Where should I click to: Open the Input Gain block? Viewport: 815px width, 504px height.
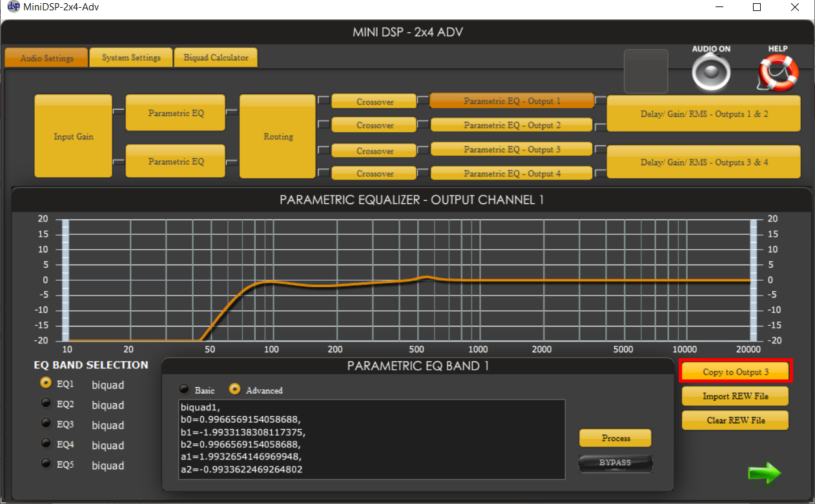(73, 136)
